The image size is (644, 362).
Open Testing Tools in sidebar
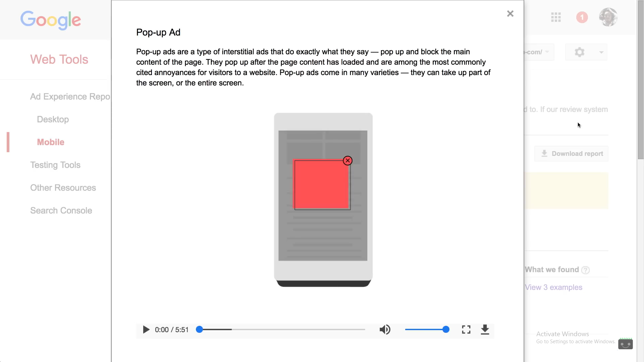click(x=55, y=165)
